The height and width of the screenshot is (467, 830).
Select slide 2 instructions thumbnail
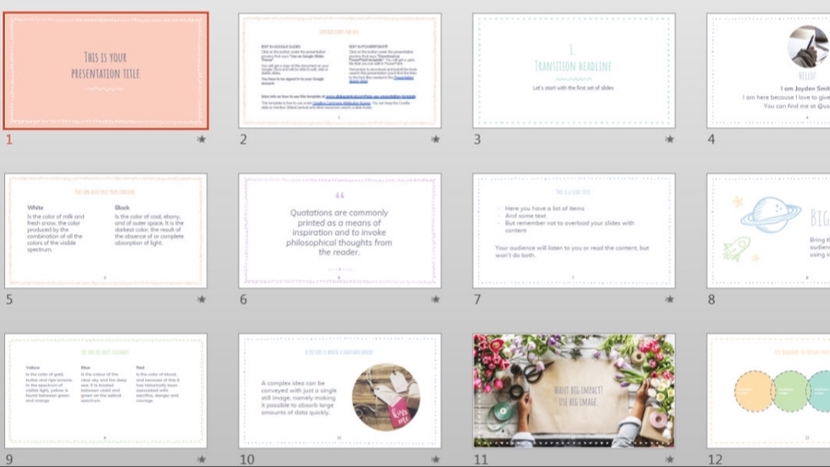340,71
